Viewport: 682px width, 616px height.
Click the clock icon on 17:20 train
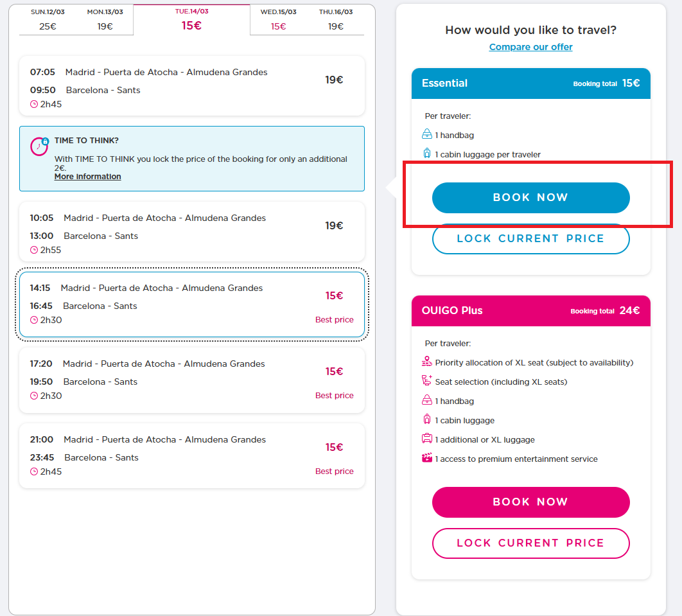[x=34, y=396]
